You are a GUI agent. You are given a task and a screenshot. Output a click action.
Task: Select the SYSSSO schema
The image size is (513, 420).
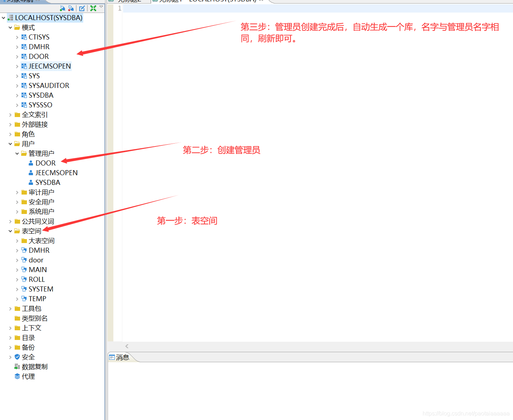pyautogui.click(x=41, y=105)
